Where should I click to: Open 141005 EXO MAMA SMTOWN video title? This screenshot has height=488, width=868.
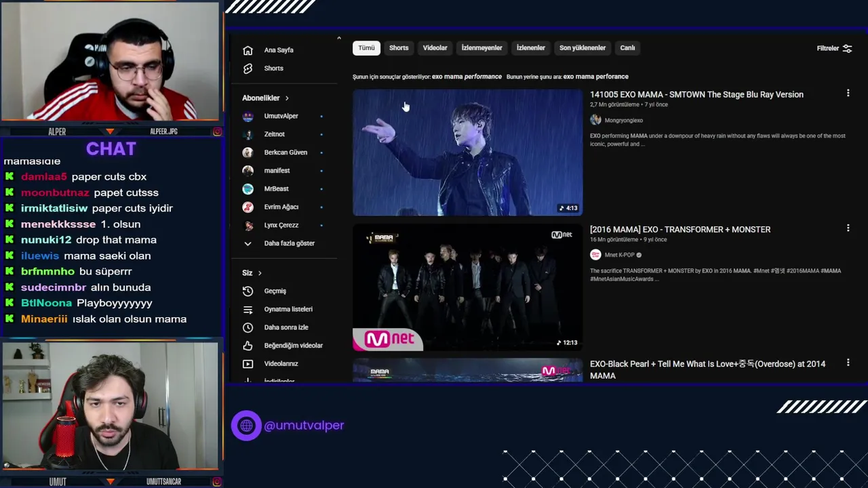click(696, 95)
